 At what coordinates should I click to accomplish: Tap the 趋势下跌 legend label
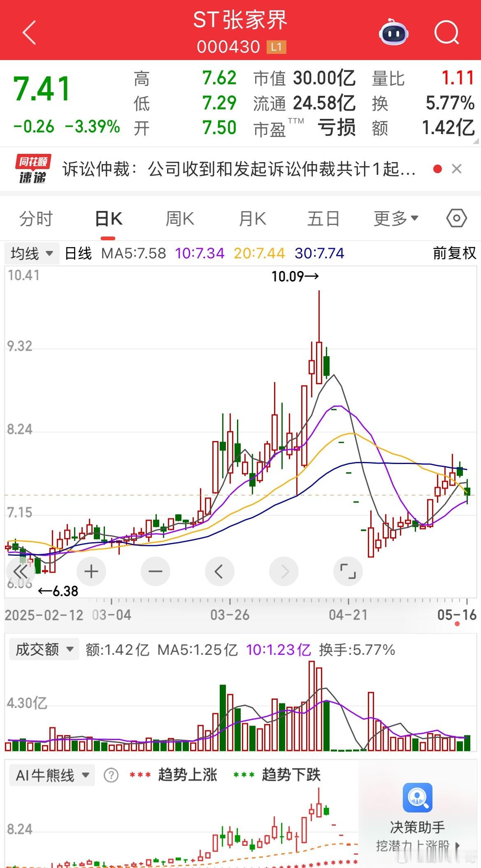pos(291,775)
